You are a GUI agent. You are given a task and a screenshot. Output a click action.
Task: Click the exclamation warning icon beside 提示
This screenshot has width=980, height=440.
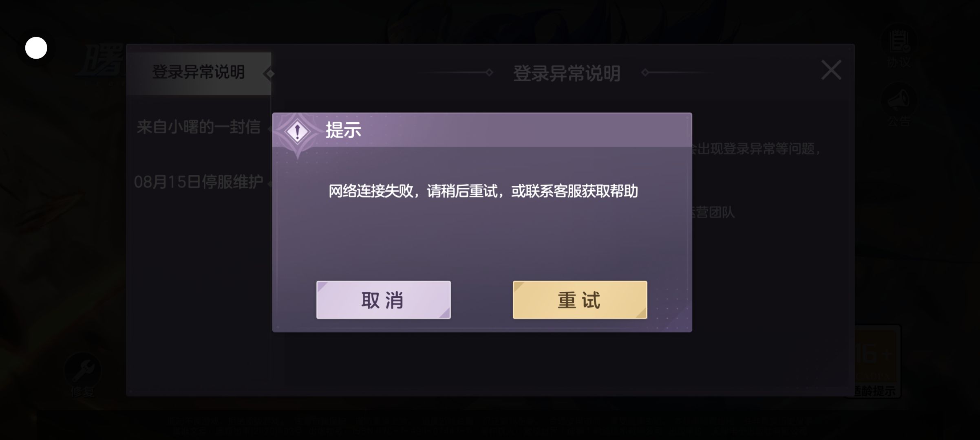coord(298,132)
